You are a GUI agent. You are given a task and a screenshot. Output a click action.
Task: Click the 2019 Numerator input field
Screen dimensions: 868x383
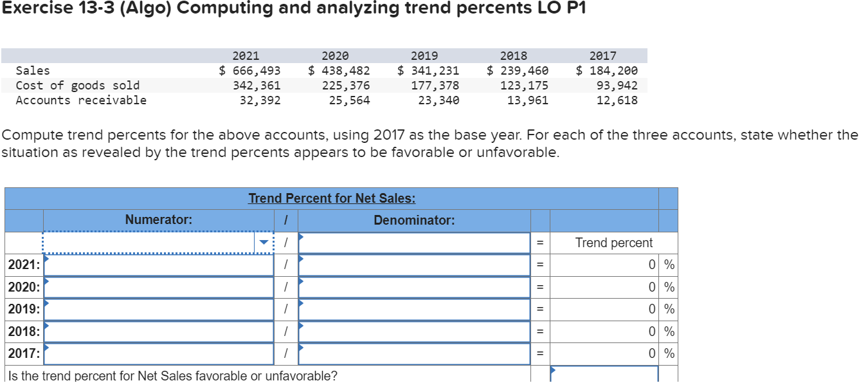pyautogui.click(x=158, y=309)
